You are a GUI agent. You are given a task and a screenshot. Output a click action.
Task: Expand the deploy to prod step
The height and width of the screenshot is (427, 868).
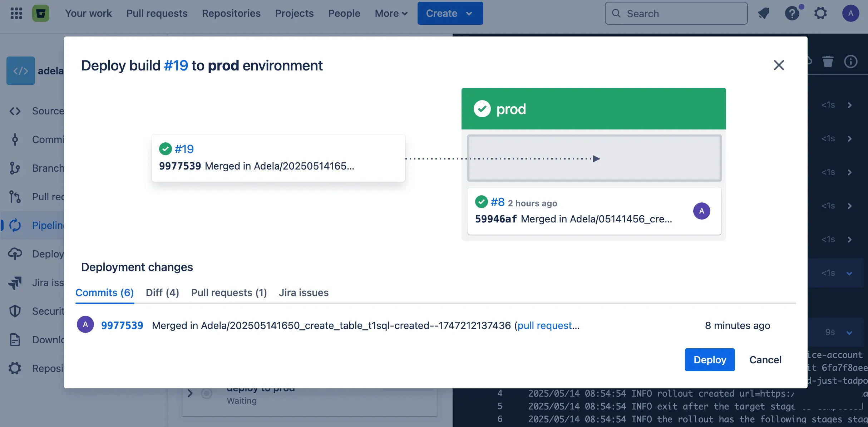point(190,393)
